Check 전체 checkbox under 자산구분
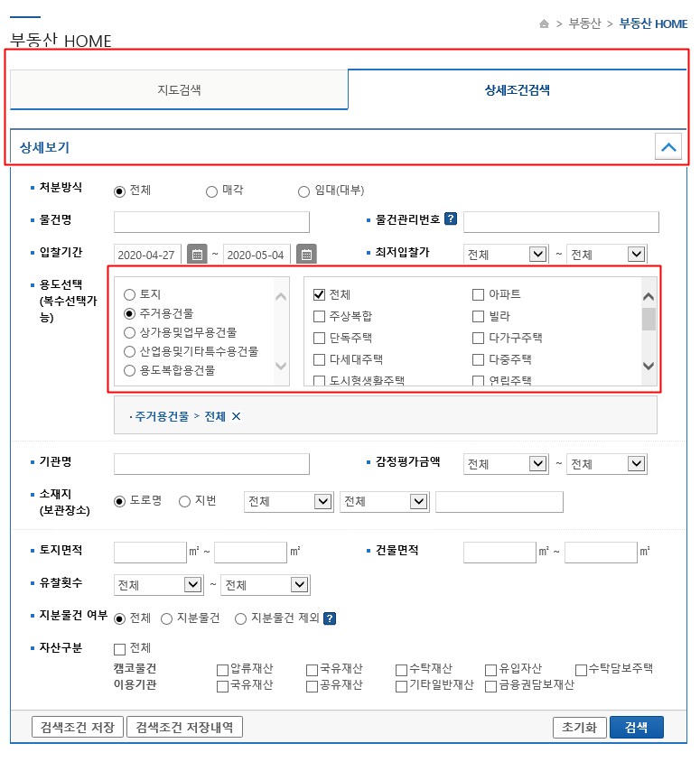 click(119, 649)
